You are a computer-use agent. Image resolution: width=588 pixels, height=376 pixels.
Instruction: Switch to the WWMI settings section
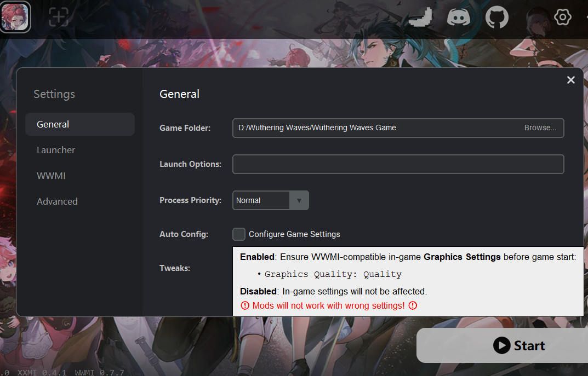point(51,175)
